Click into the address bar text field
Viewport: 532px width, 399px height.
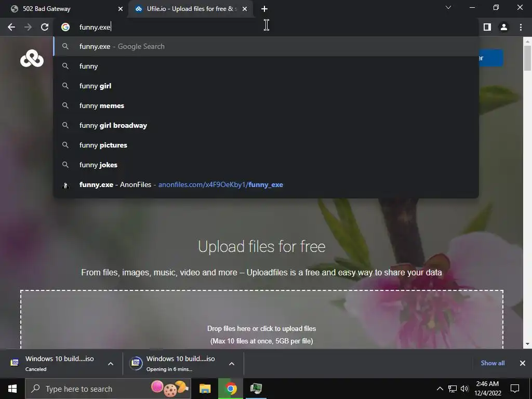pos(267,27)
